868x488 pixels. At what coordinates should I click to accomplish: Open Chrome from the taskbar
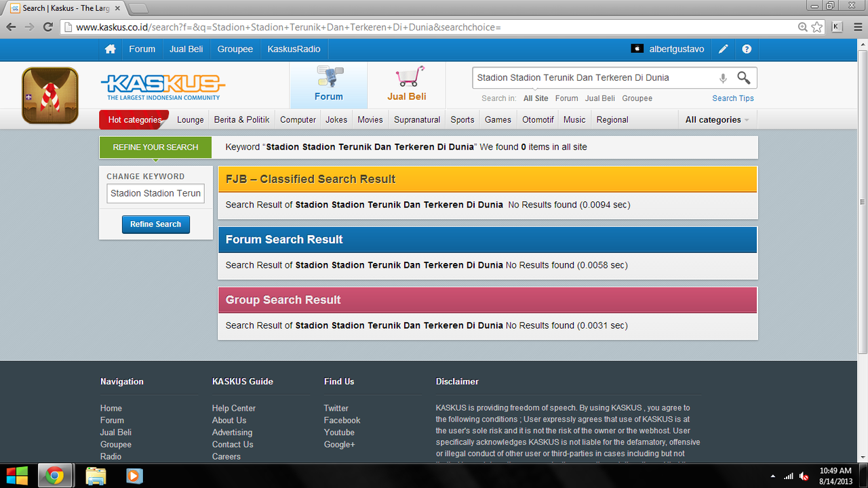[55, 476]
